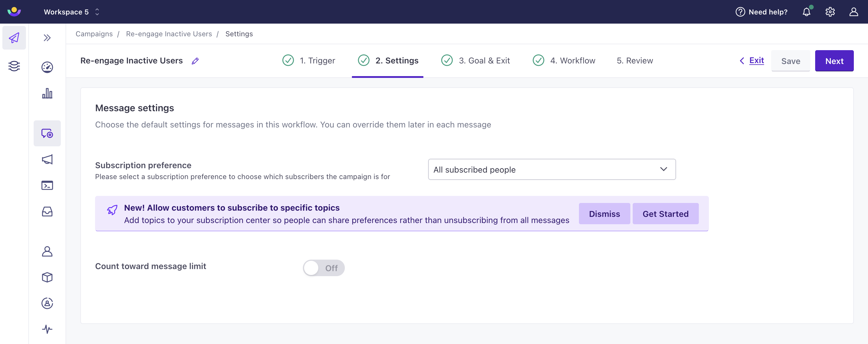This screenshot has height=344, width=868.
Task: Click Get Started for subscription topics
Action: 665,213
